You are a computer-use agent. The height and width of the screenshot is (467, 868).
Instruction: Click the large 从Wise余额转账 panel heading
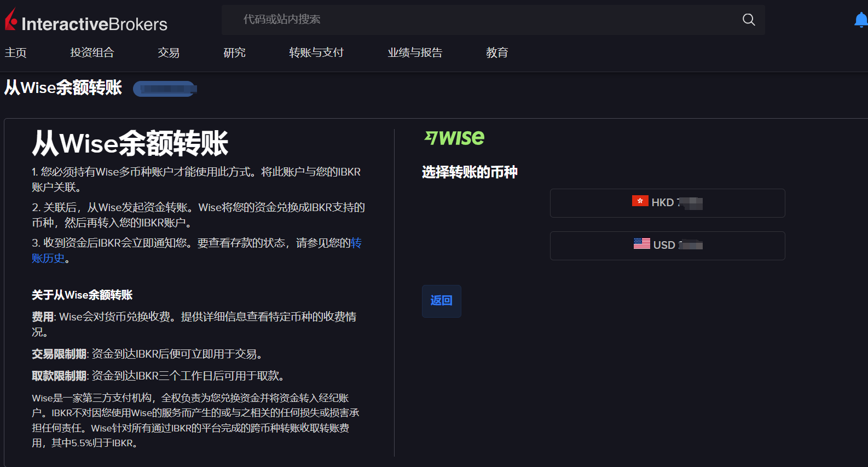pos(130,144)
